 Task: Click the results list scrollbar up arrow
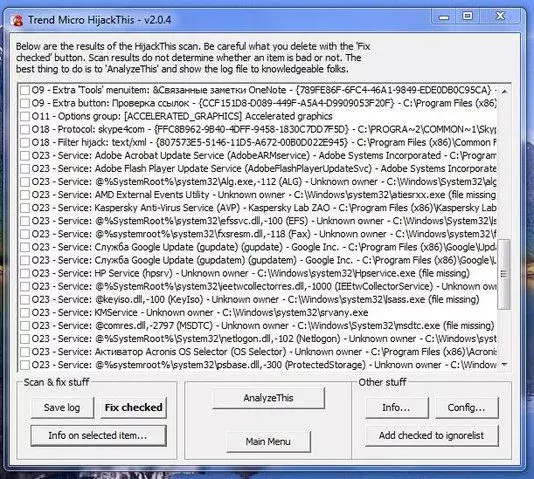504,91
